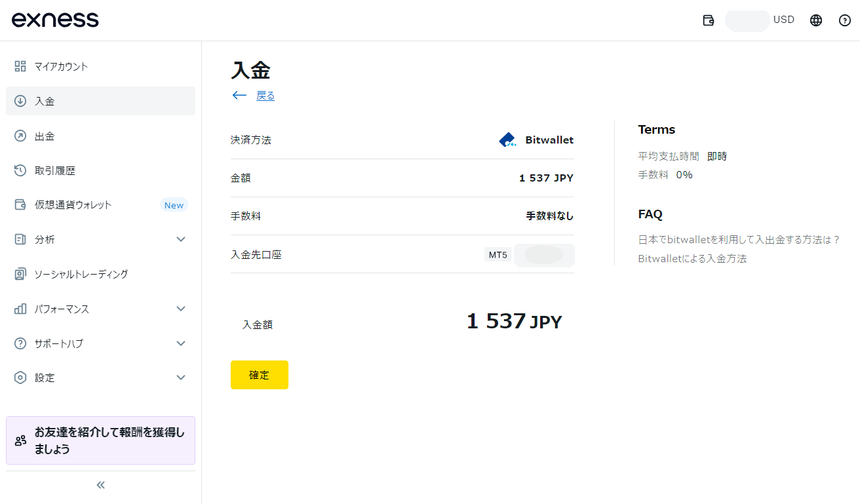
Task: Click the Bitwallet logo icon
Action: pos(508,140)
